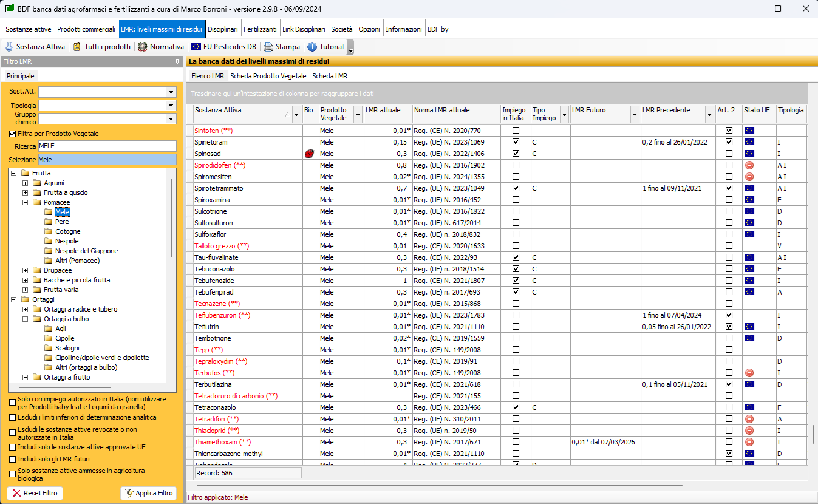Enable Includi solo le sostanze approvate UE

13,448
